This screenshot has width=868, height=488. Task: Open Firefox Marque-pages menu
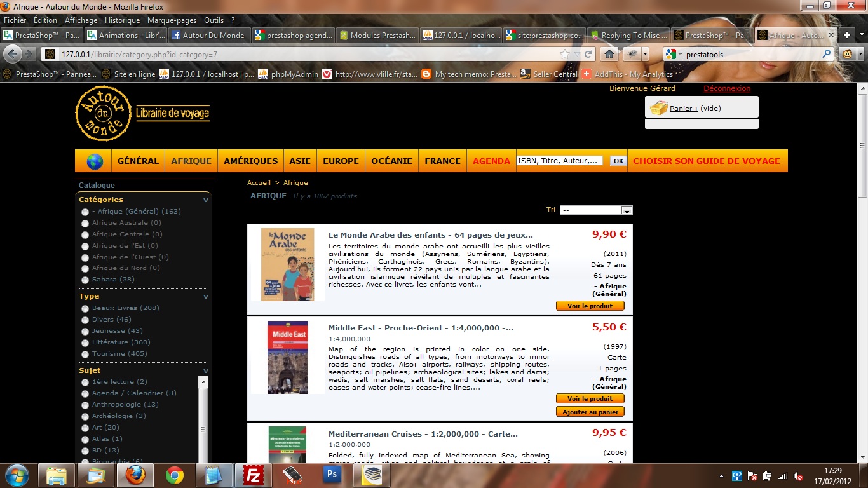(172, 20)
